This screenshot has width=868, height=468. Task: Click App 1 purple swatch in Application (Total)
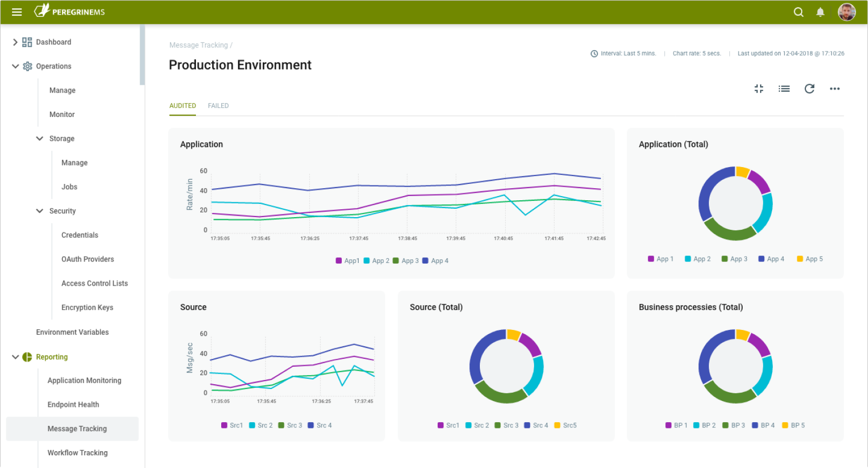(x=651, y=259)
